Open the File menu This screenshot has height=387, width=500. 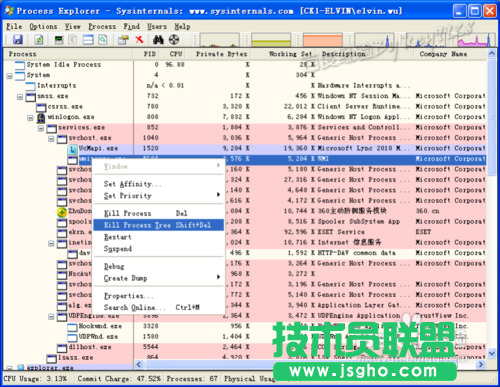pos(14,26)
